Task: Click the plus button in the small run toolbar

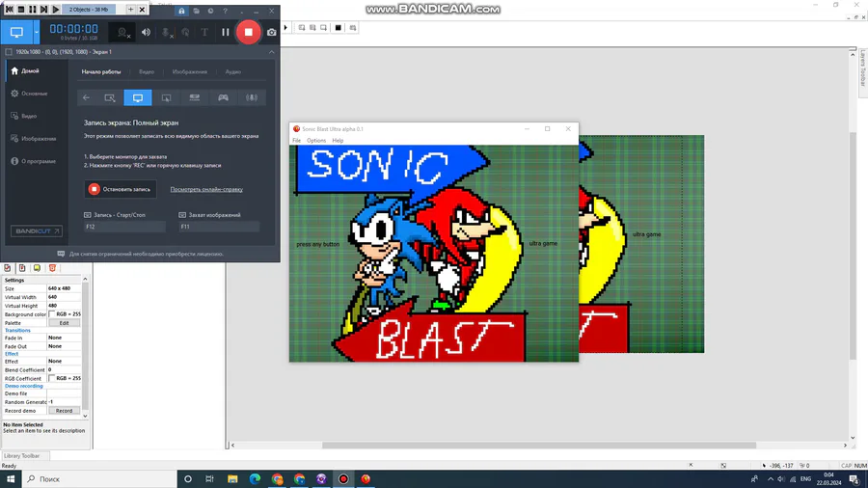Action: click(130, 10)
